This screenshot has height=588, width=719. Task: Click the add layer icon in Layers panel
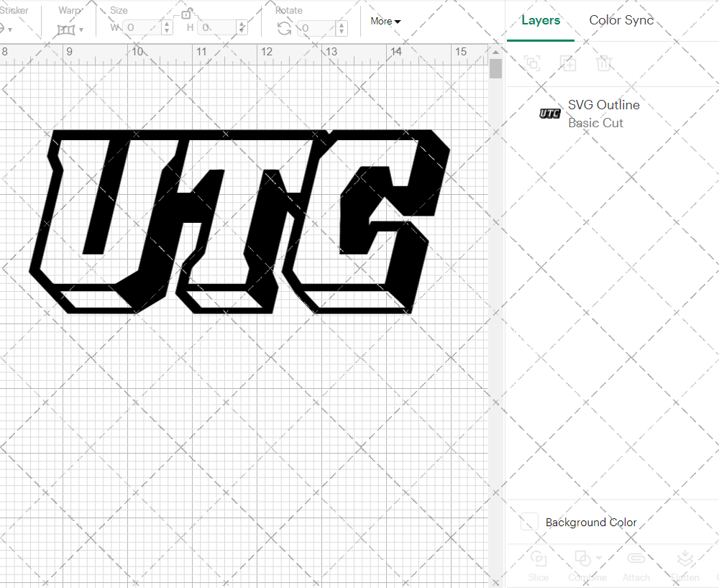[x=568, y=63]
